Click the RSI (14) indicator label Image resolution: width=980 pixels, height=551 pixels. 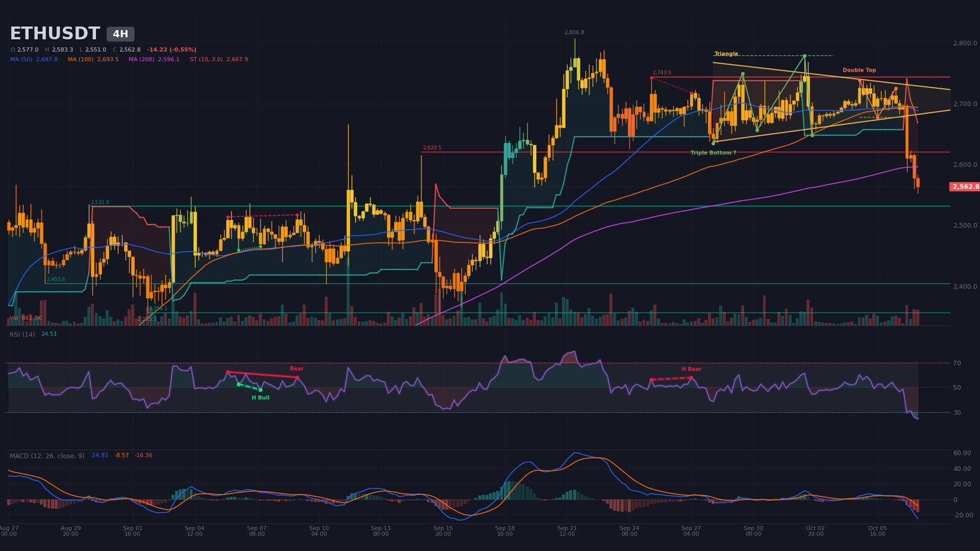(22, 334)
